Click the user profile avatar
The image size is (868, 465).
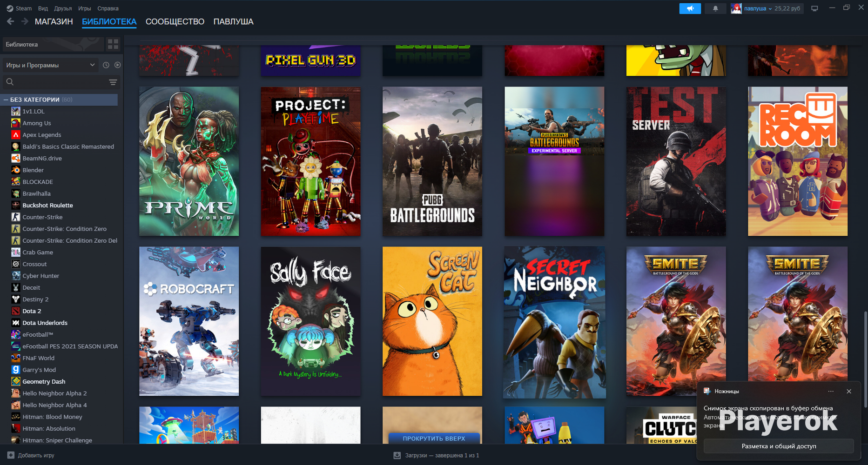736,8
